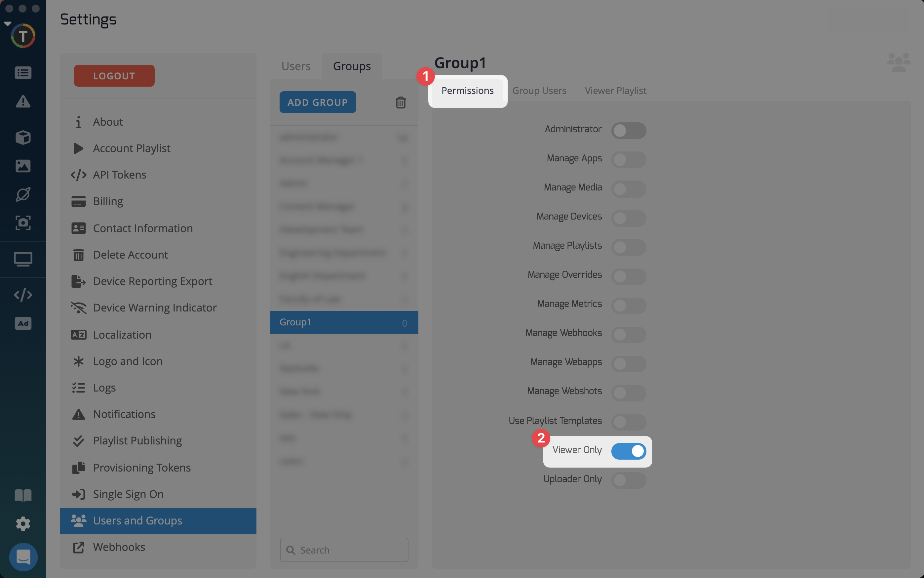Open the devices monitor icon in sidebar
Viewport: 924px width, 578px height.
coord(23,259)
